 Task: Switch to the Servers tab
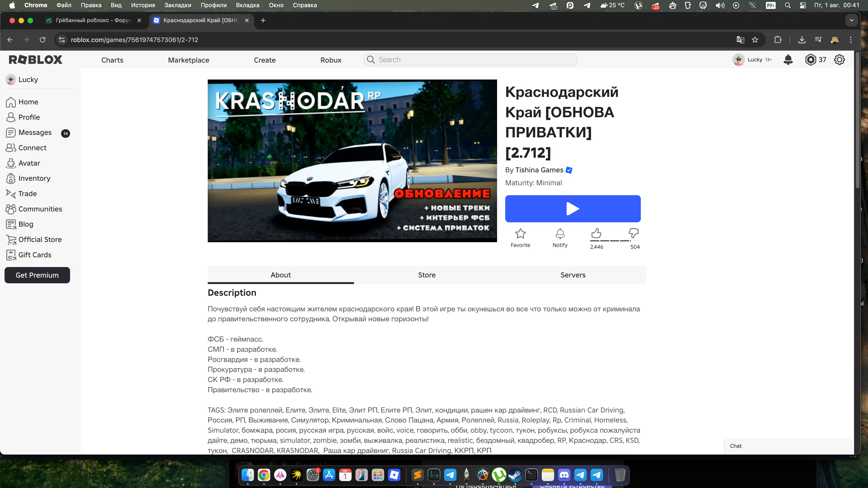[573, 275]
